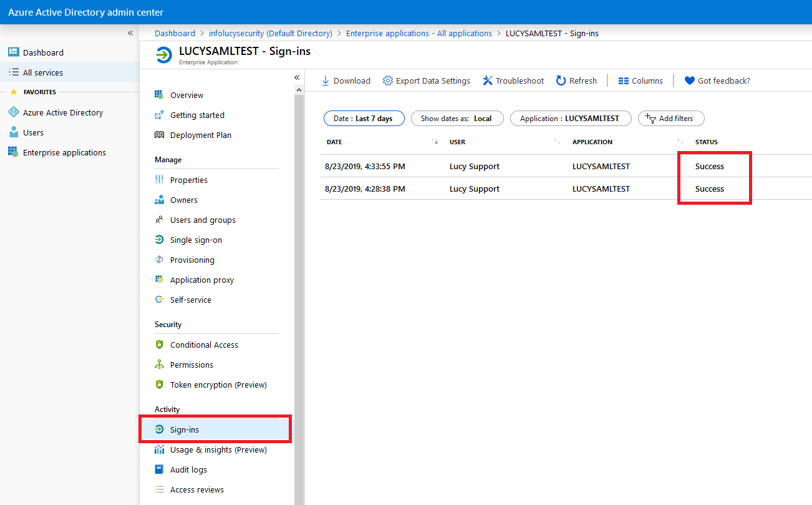Click the Add filters button
The image size is (812, 505).
coord(671,118)
